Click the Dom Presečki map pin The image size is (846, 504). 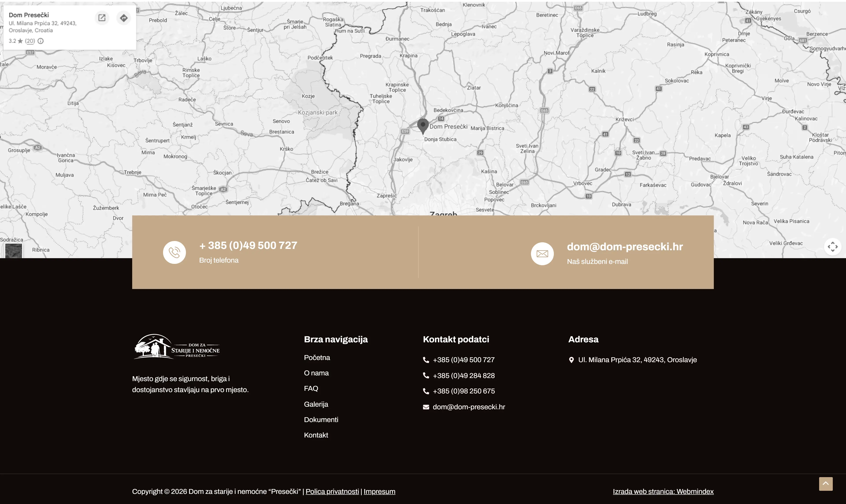(423, 126)
